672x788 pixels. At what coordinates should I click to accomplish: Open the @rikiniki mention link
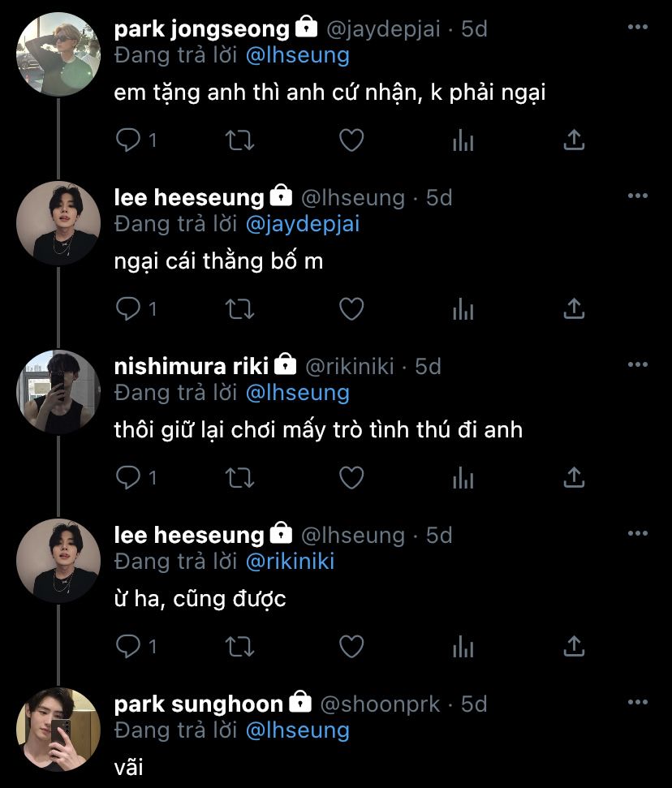(x=290, y=562)
